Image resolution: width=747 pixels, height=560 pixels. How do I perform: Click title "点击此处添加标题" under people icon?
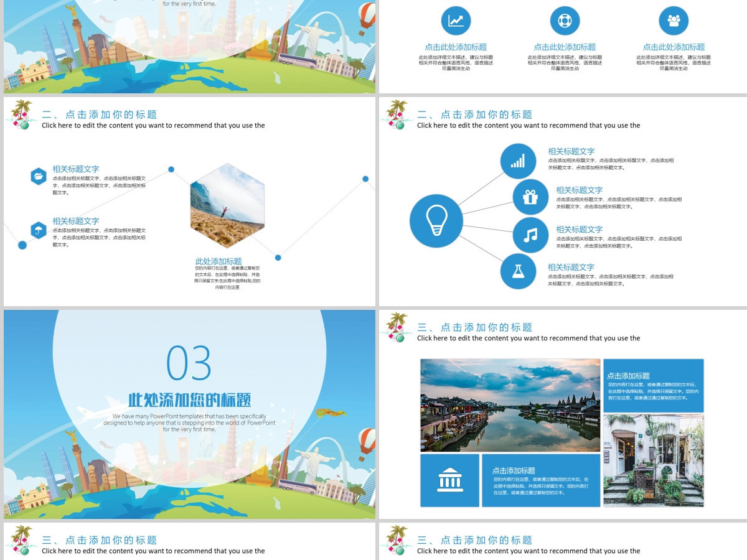(674, 47)
